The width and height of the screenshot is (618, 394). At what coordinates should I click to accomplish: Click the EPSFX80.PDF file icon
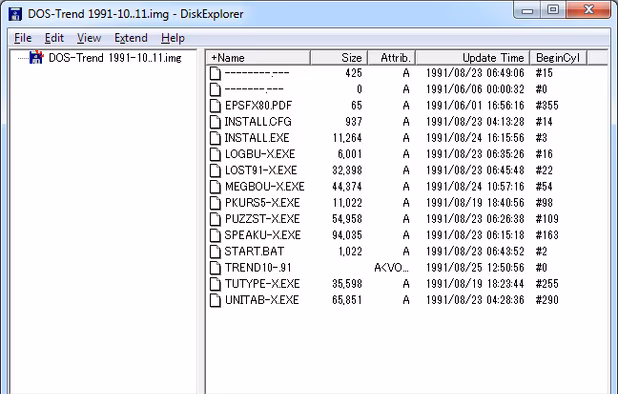tap(215, 106)
